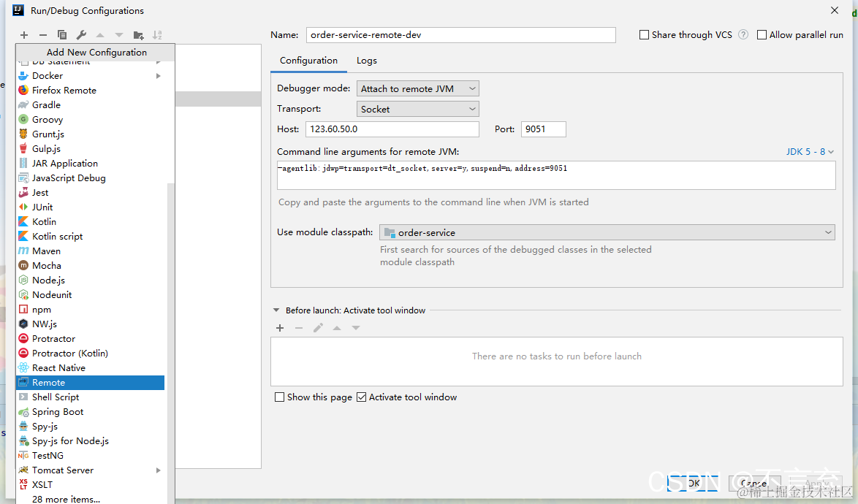Click the help icon beside Share through VCS
This screenshot has height=504, width=858.
743,34
